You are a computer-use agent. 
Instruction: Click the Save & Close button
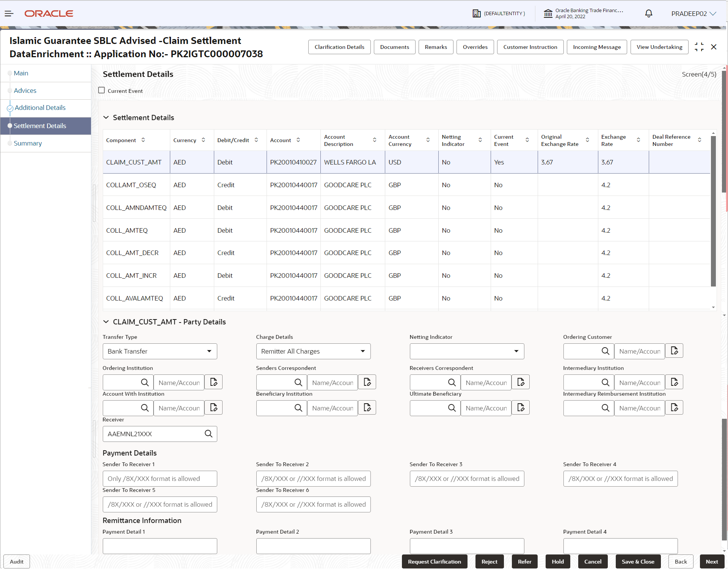[x=638, y=562]
